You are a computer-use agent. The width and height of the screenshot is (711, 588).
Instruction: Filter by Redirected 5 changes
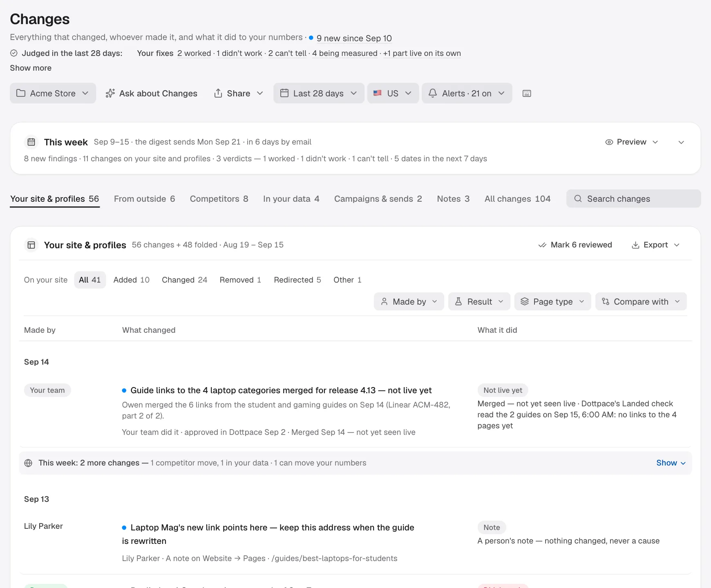(297, 280)
